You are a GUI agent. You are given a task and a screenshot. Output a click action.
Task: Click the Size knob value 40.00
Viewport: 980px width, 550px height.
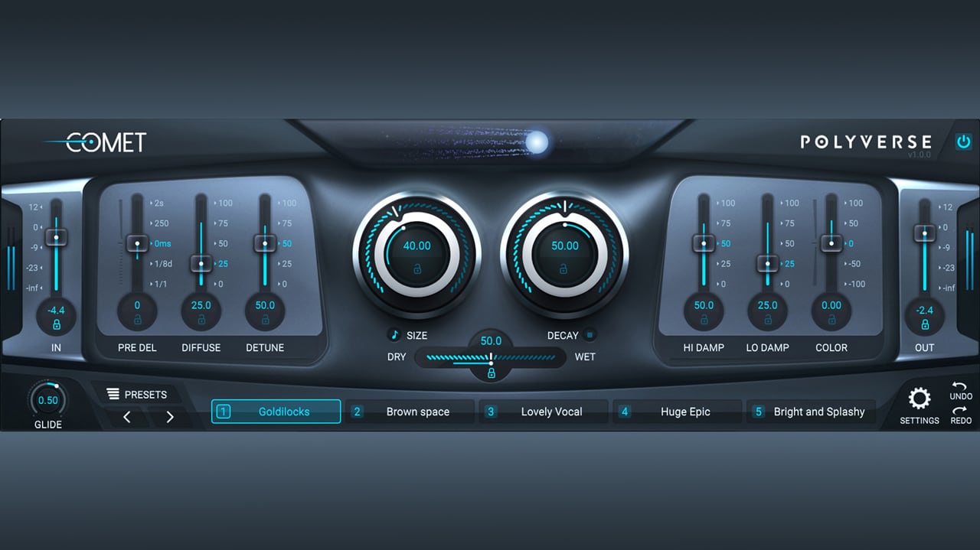[417, 246]
